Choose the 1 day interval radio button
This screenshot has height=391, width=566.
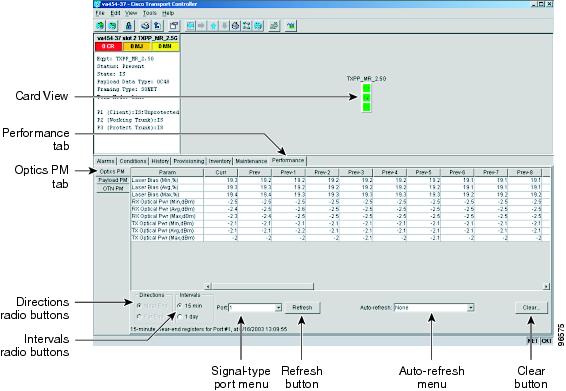[180, 317]
